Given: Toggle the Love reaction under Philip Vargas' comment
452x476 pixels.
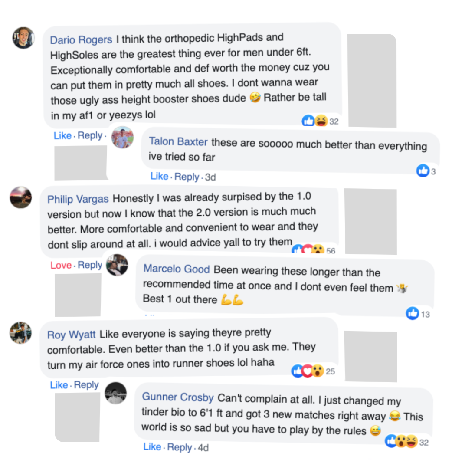Looking at the screenshot, I should 61,265.
